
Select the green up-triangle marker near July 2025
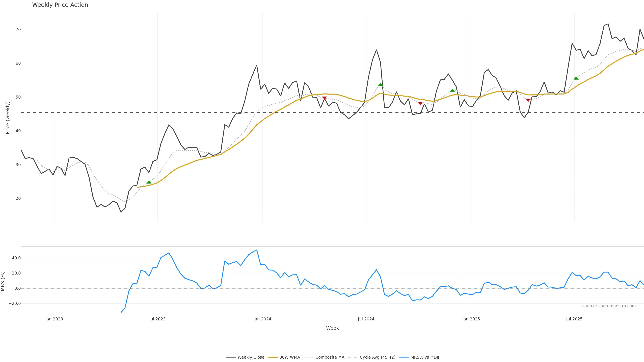coord(576,78)
